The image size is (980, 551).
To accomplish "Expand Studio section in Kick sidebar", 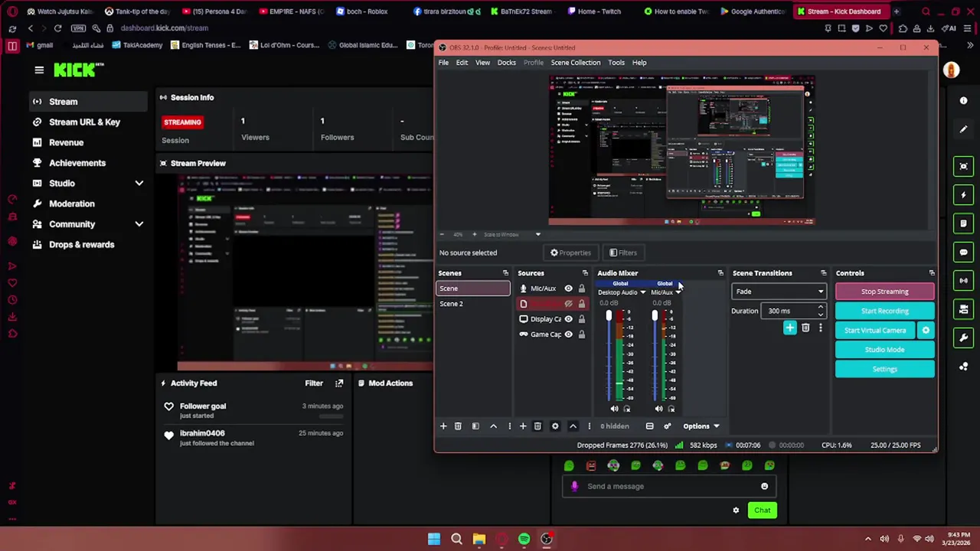I will 139,184.
